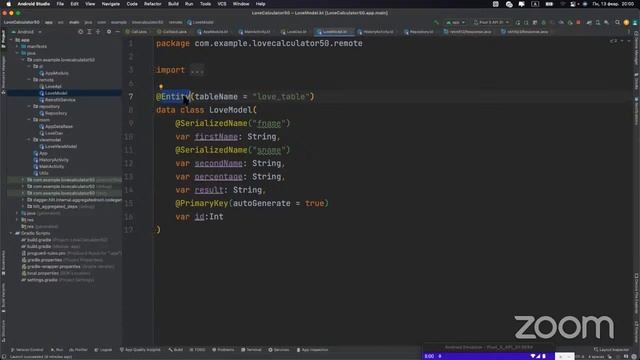Click the @PrimaryKey annotation in code
The width and height of the screenshot is (640, 360).
[202, 203]
